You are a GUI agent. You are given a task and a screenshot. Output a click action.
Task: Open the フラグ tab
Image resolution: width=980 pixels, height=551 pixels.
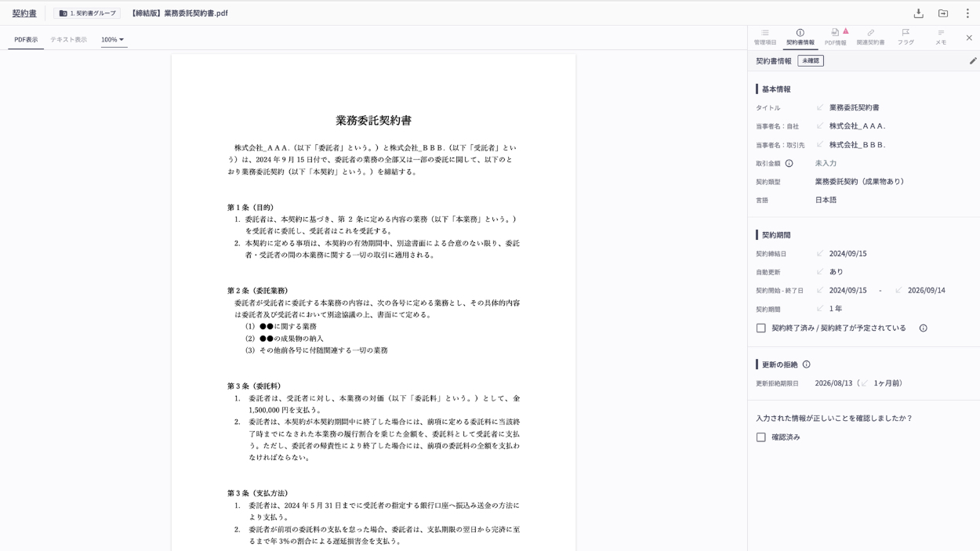[x=906, y=37]
